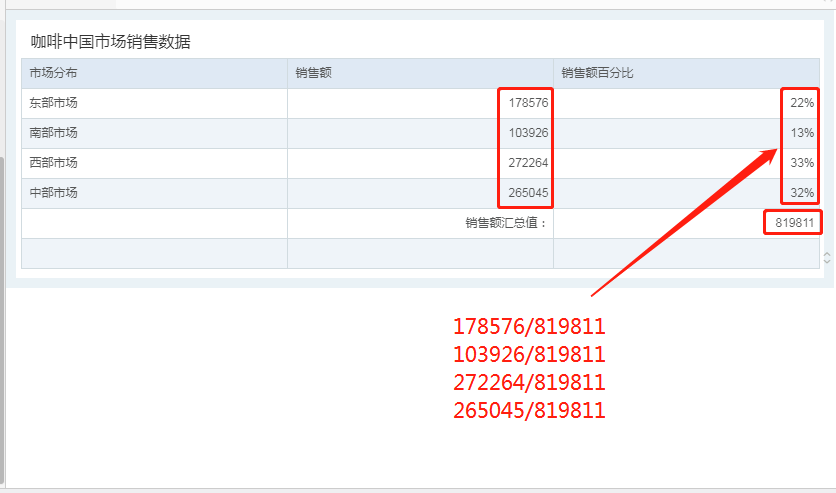Viewport: 836px width, 493px height.
Task: Click the table title 咖啡中国市场销售数据
Action: click(110, 42)
